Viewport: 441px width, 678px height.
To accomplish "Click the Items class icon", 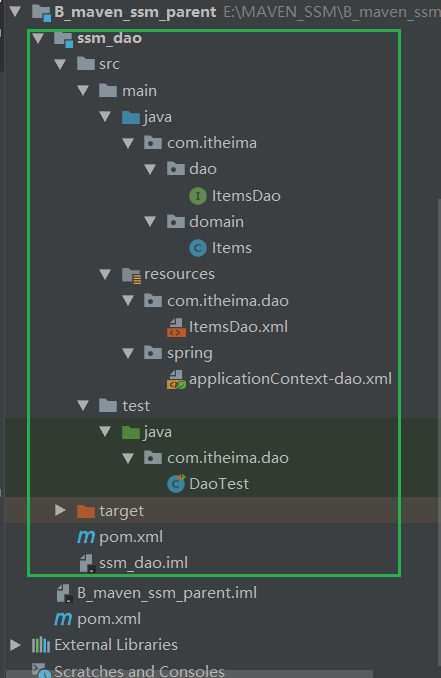I will [198, 248].
